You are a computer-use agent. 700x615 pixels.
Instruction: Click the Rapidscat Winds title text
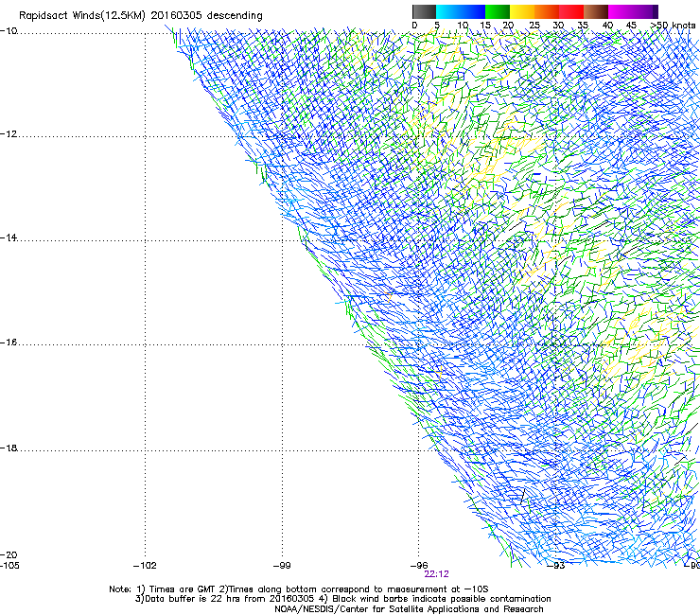tap(141, 15)
